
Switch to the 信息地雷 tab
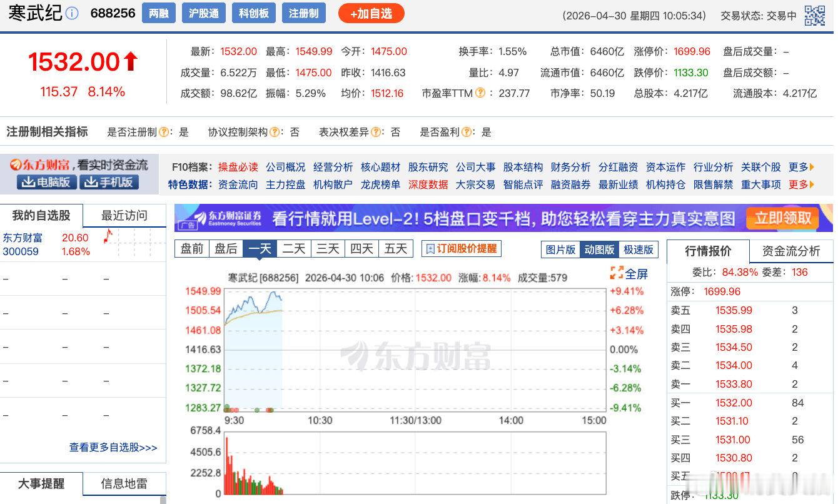tap(124, 483)
